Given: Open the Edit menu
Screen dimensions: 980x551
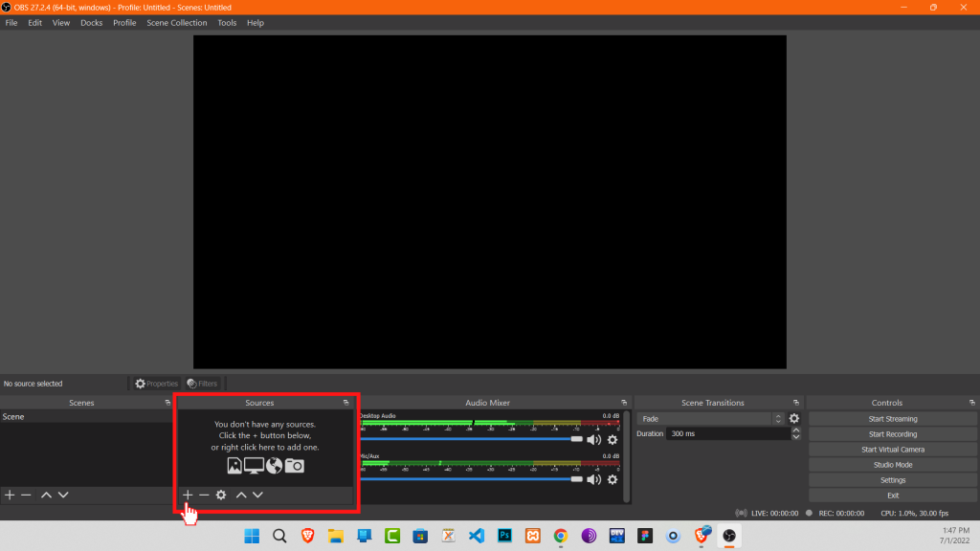Looking at the screenshot, I should (x=35, y=23).
